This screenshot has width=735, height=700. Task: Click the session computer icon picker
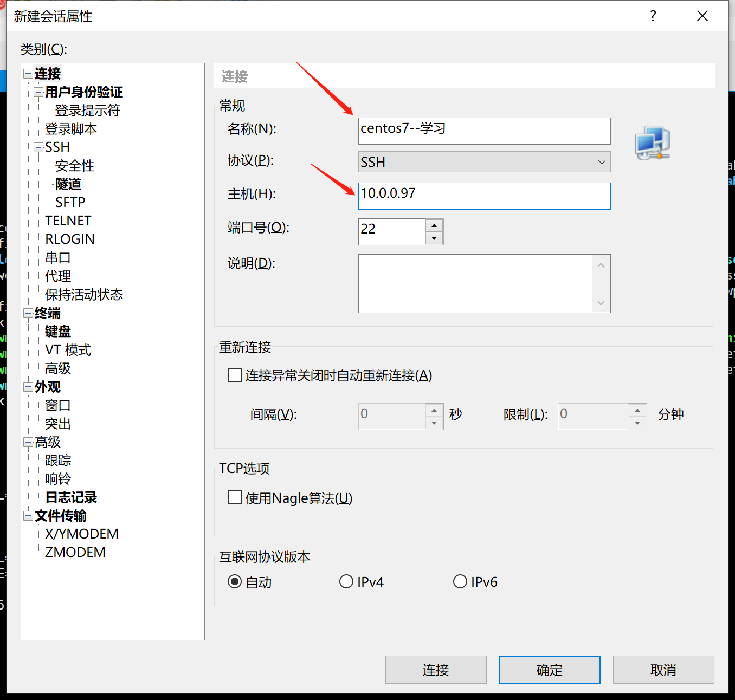[x=652, y=142]
